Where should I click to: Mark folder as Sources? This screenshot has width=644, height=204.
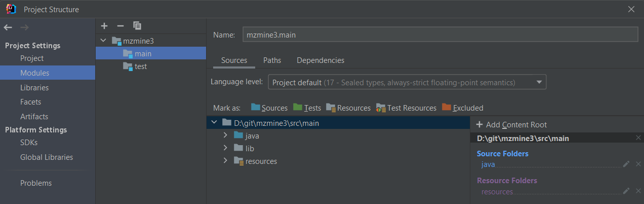(x=269, y=108)
